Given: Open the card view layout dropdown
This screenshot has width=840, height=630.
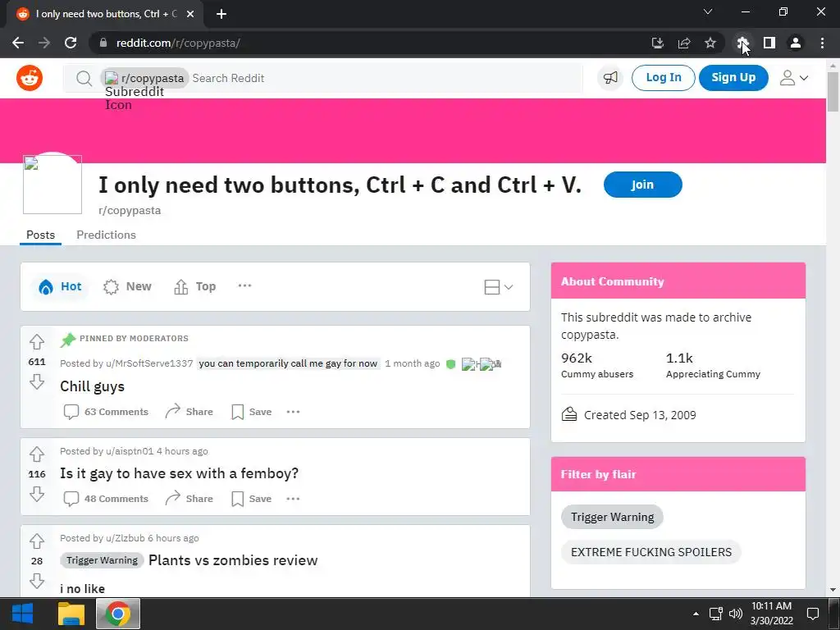Looking at the screenshot, I should click(x=498, y=287).
